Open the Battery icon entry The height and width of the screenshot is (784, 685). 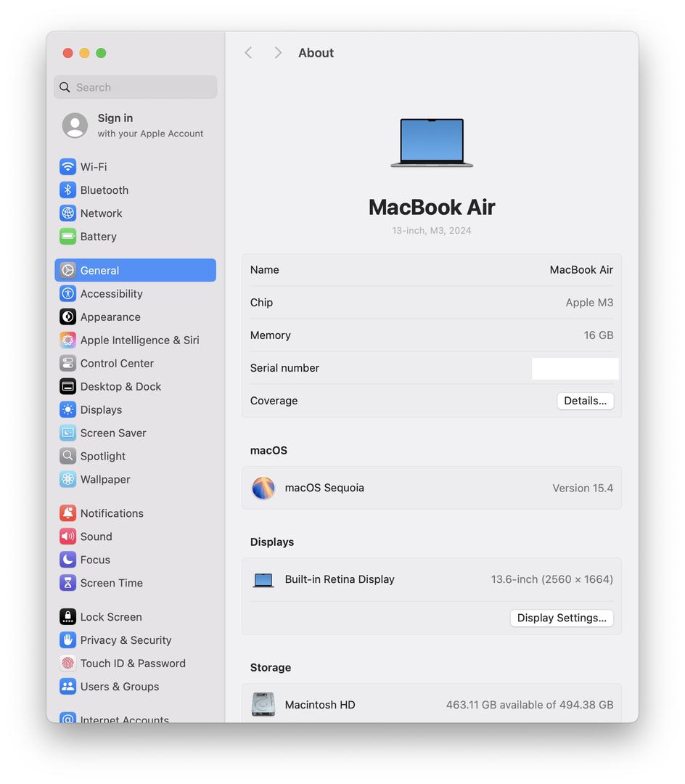(x=67, y=237)
